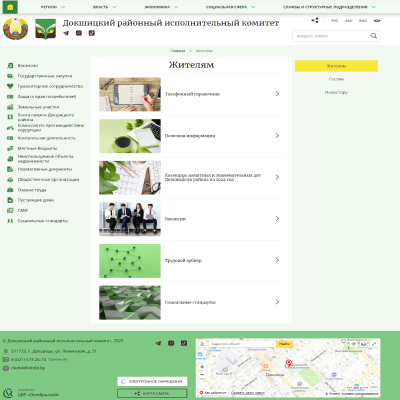400x400 pixels.
Task: Open the Общественные организации sidebar link
Action: (48, 179)
